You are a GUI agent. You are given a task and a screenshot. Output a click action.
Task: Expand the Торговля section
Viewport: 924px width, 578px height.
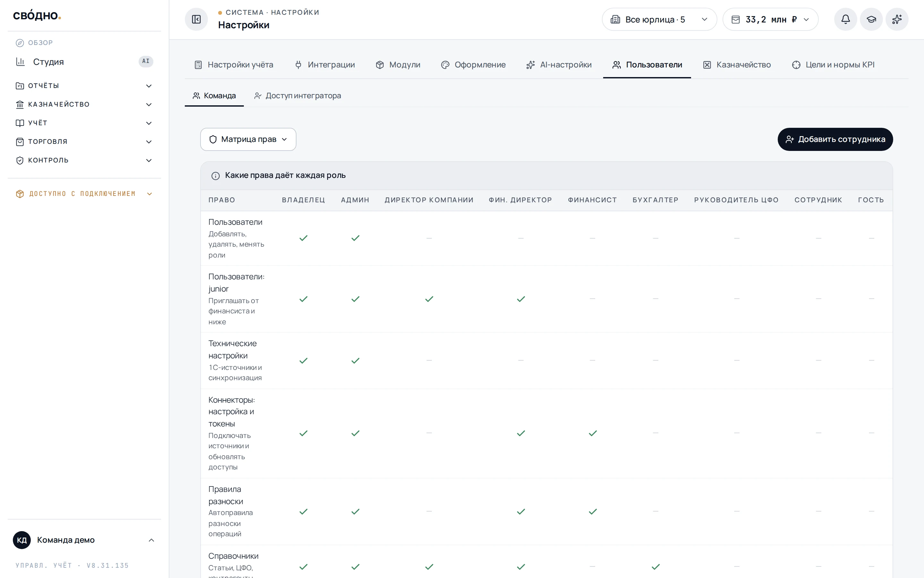coord(84,141)
